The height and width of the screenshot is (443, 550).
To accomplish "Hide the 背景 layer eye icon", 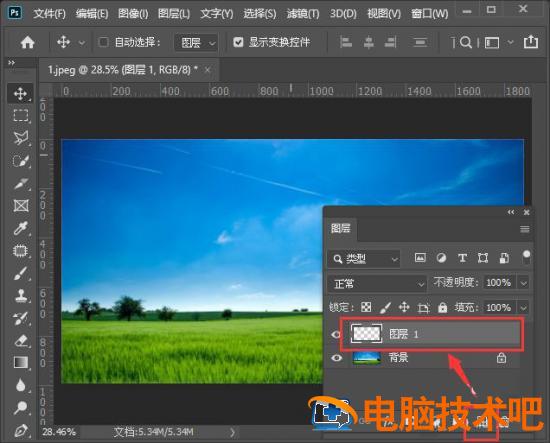I will tap(337, 358).
